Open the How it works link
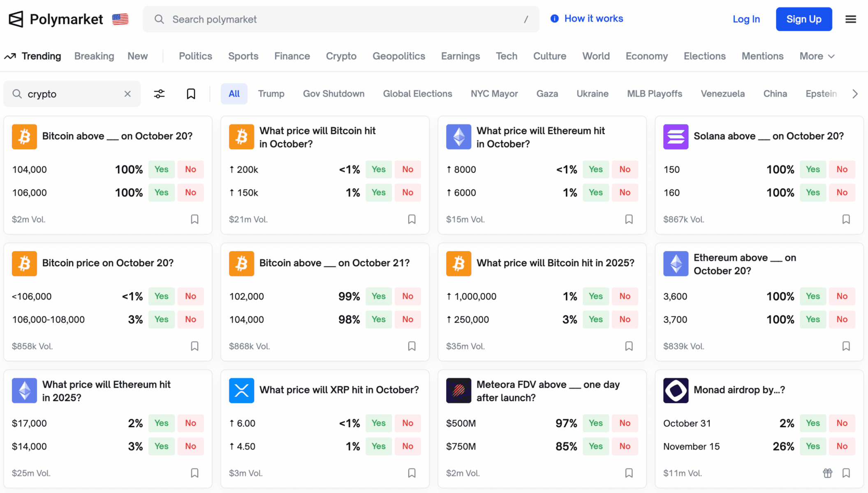Image resolution: width=868 pixels, height=493 pixels. pyautogui.click(x=593, y=18)
